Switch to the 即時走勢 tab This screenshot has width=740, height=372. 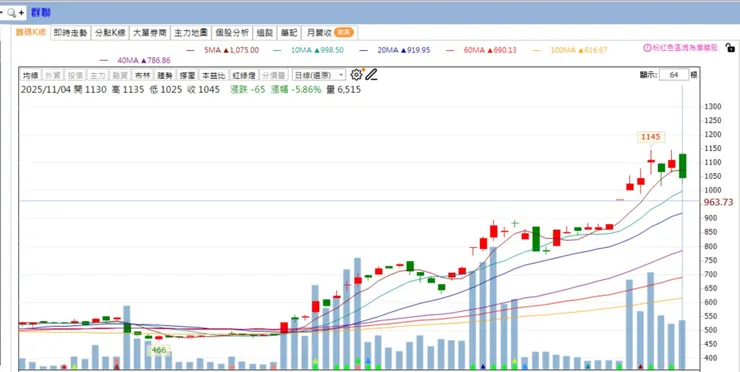[70, 33]
